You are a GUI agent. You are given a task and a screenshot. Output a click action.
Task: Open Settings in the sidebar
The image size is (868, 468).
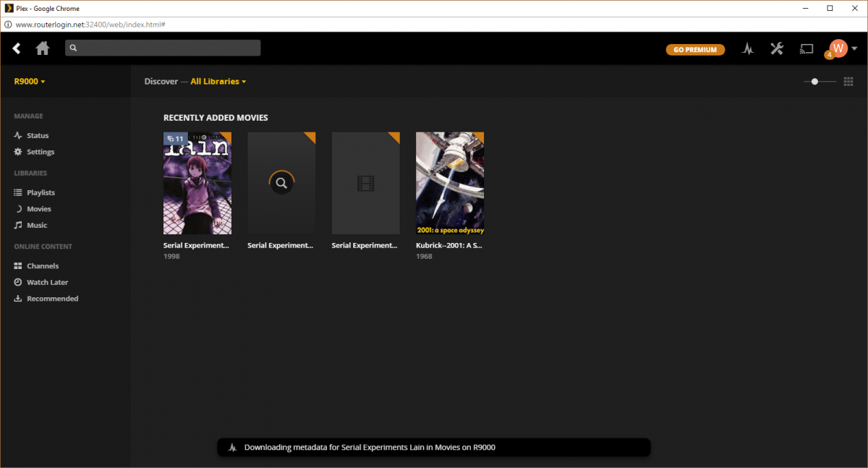(x=41, y=152)
